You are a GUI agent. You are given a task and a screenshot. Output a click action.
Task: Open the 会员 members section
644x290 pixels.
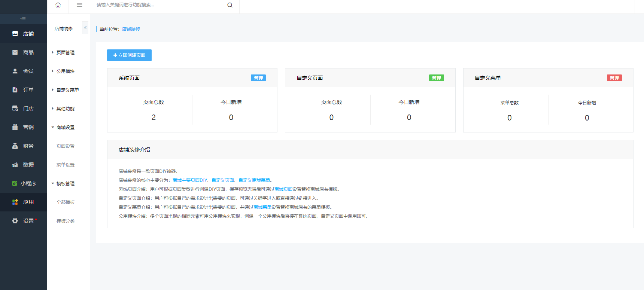click(24, 71)
